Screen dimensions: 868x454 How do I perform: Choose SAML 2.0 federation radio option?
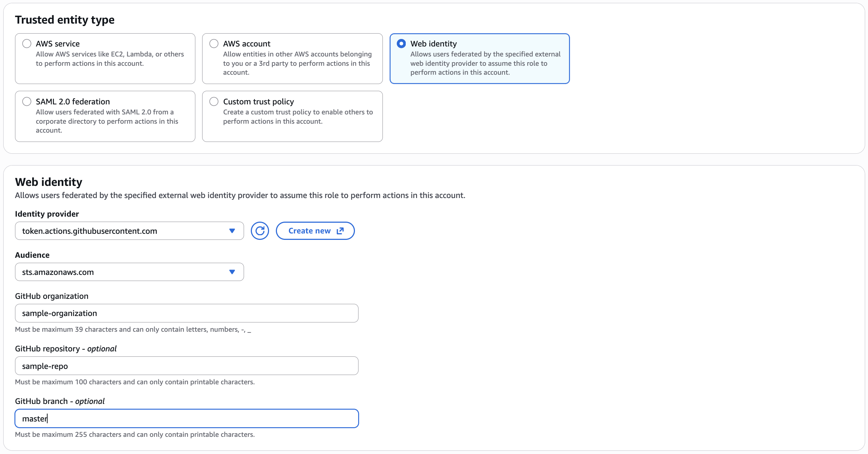tap(27, 102)
